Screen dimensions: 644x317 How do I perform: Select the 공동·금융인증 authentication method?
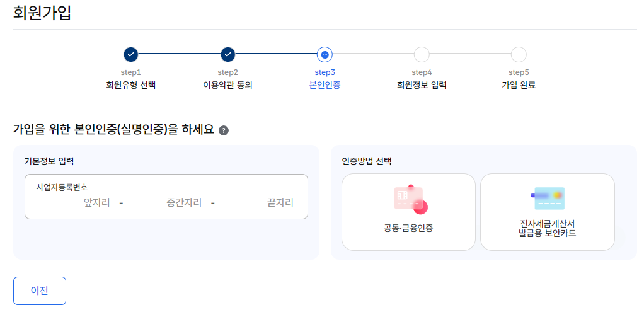tap(409, 212)
